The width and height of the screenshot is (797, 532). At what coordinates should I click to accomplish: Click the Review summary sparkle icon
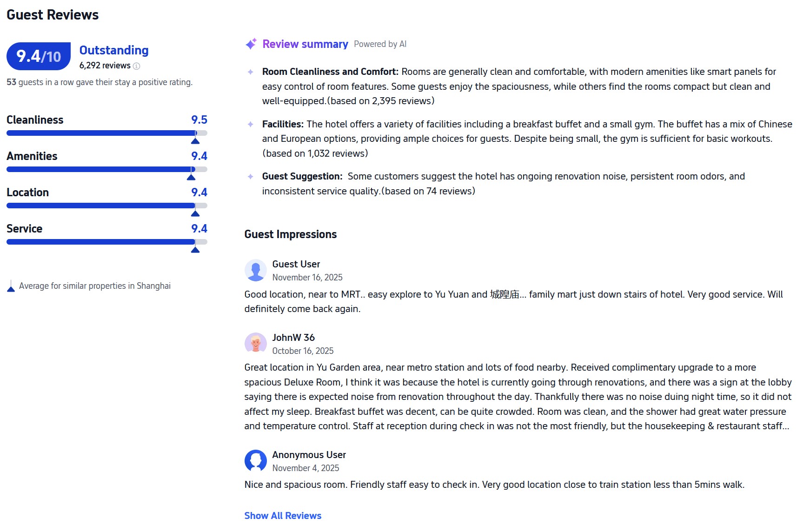251,44
